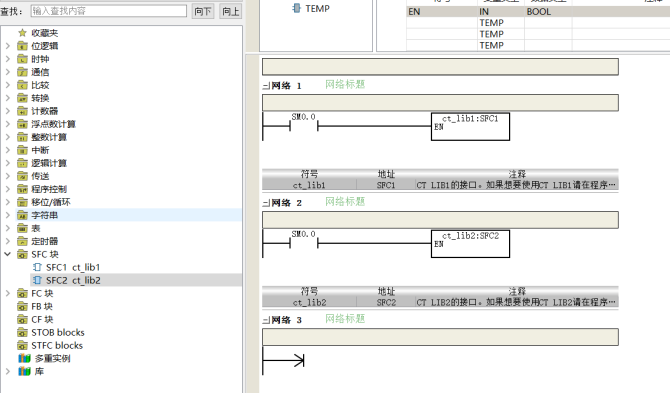This screenshot has height=394, width=671.
Task: Click 网络标题 of network 2
Action: [345, 201]
